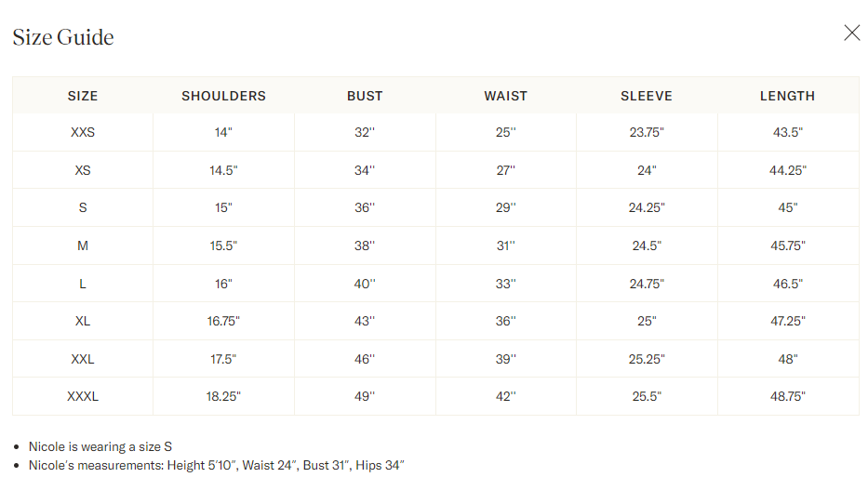The image size is (868, 504).
Task: Click the Size Guide heading
Action: pyautogui.click(x=63, y=37)
